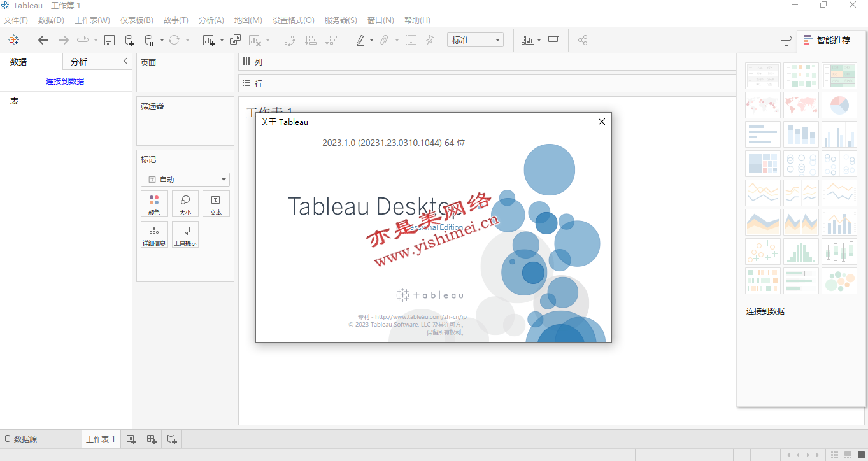868x461 pixels.
Task: Click the duplicate sheet icon
Action: (235, 40)
